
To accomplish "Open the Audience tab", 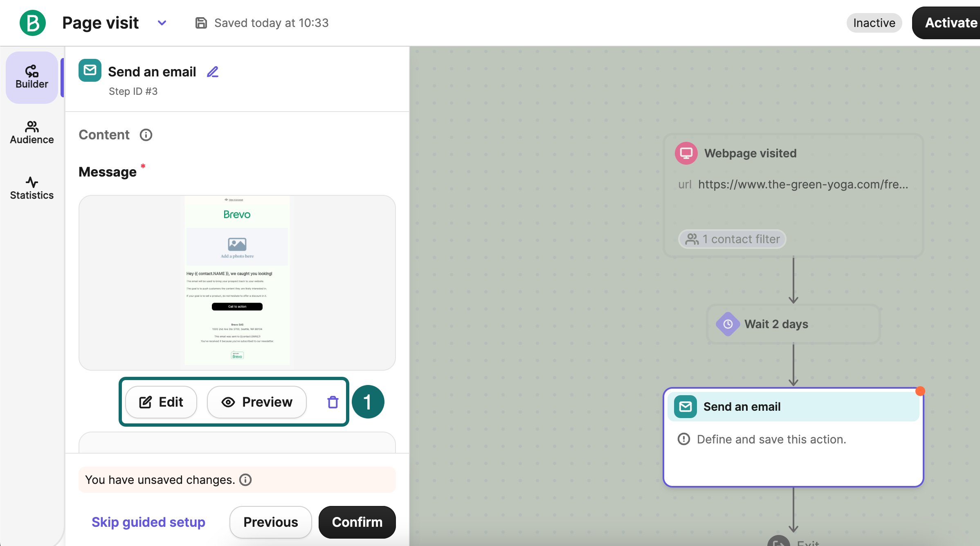I will [x=32, y=133].
